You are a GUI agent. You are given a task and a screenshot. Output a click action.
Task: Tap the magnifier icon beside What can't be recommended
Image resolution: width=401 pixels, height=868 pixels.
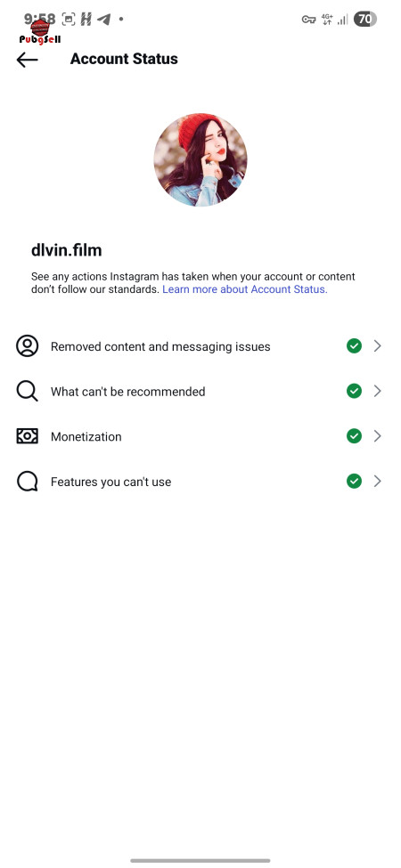coord(27,392)
